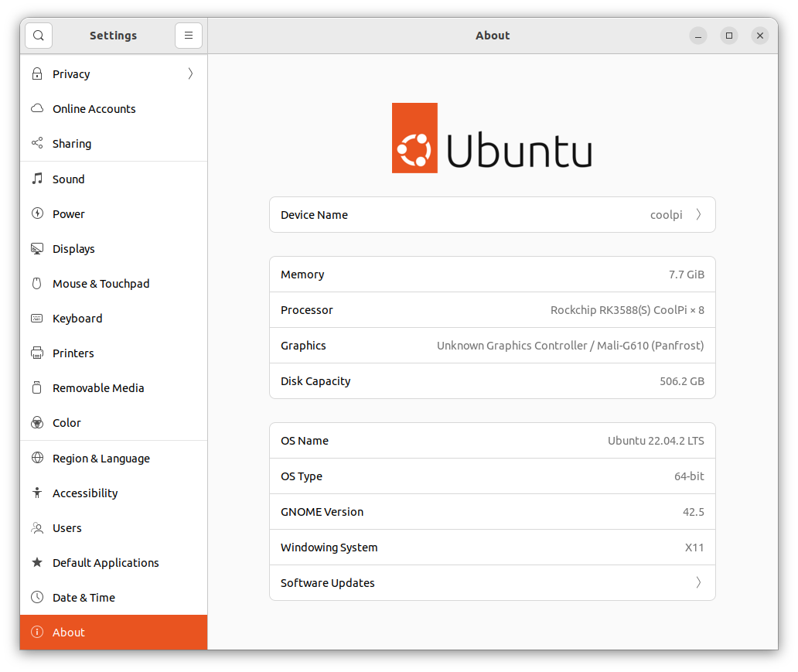Click the Processor row label
This screenshot has width=798, height=672.
(307, 310)
